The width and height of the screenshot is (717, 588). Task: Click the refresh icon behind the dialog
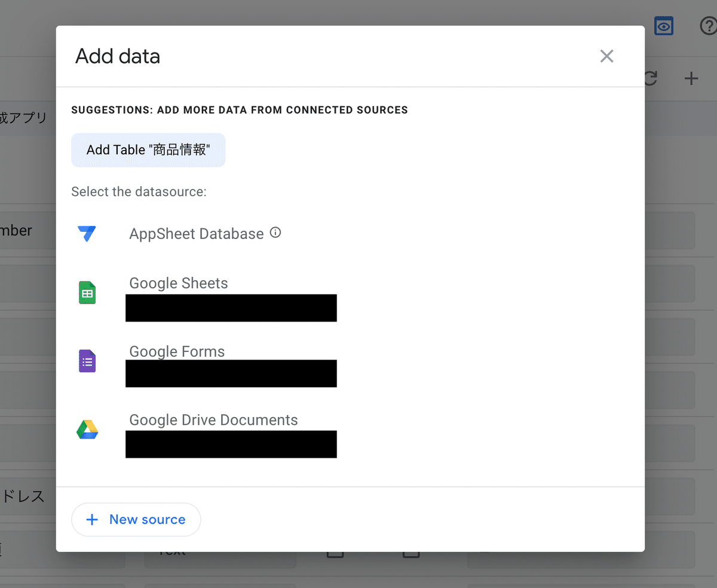pyautogui.click(x=651, y=78)
